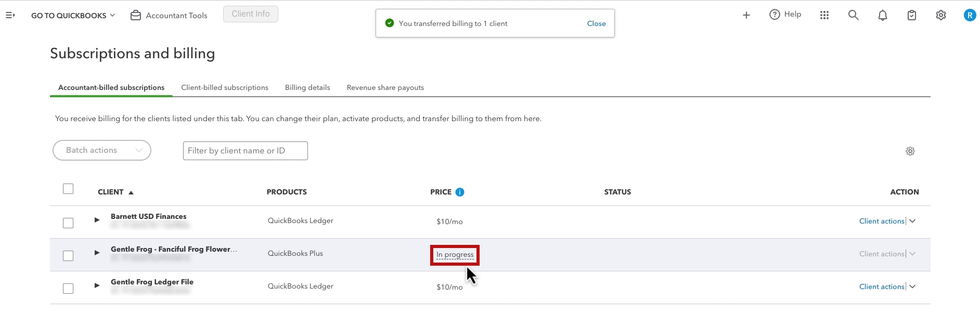Image resolution: width=980 pixels, height=313 pixels.
Task: Open the top bar settings gear
Action: click(x=941, y=15)
